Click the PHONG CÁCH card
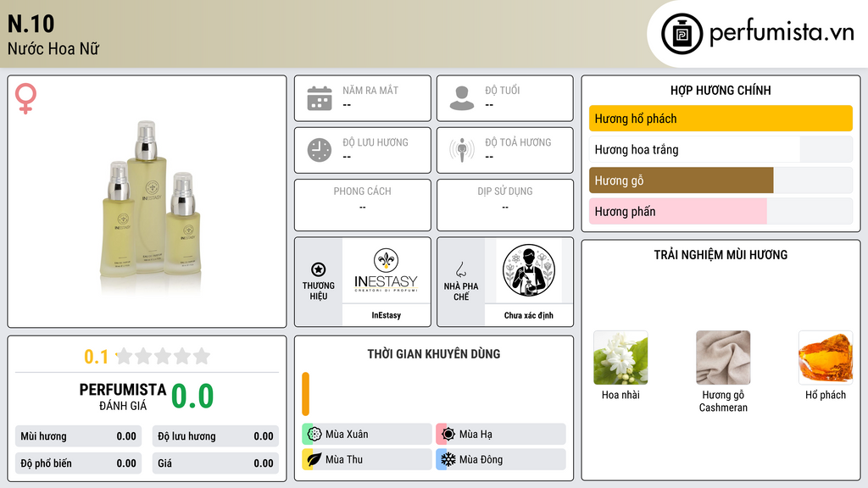Viewport: 868px width, 488px height. click(363, 205)
